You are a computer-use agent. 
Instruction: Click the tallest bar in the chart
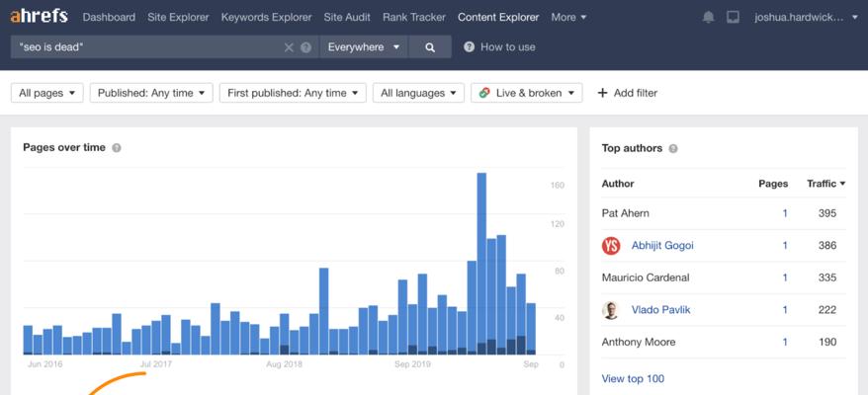pos(481,264)
